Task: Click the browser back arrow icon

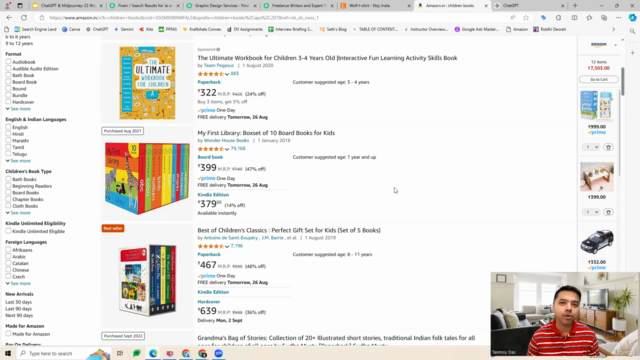Action: [x=9, y=18]
